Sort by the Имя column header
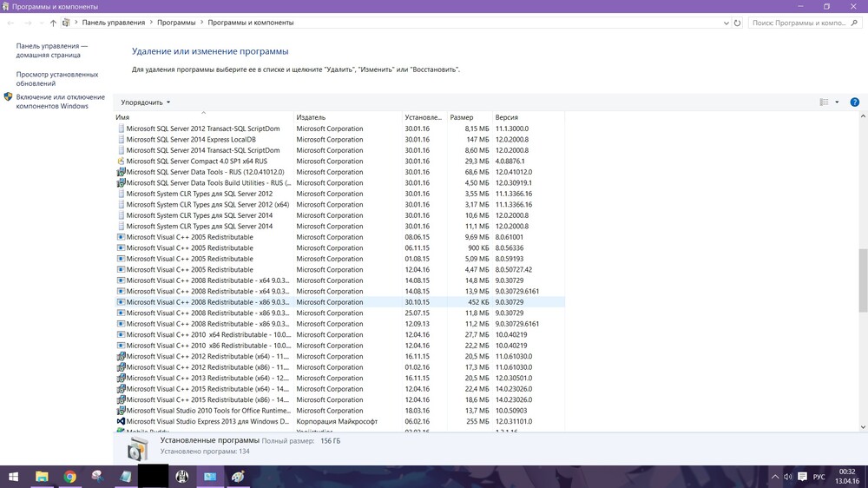This screenshot has width=868, height=488. pos(202,117)
